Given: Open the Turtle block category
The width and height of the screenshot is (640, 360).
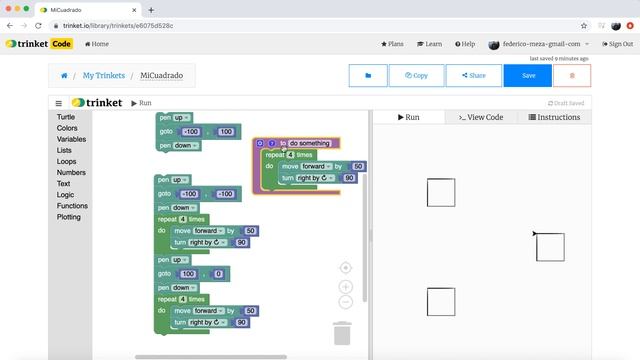Looking at the screenshot, I should tap(66, 117).
